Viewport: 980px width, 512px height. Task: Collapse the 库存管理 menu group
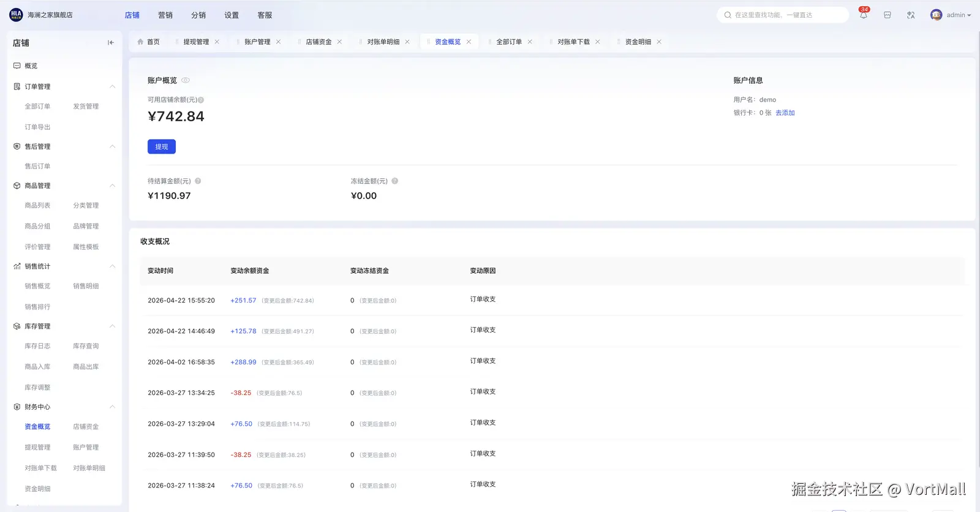[x=112, y=326]
